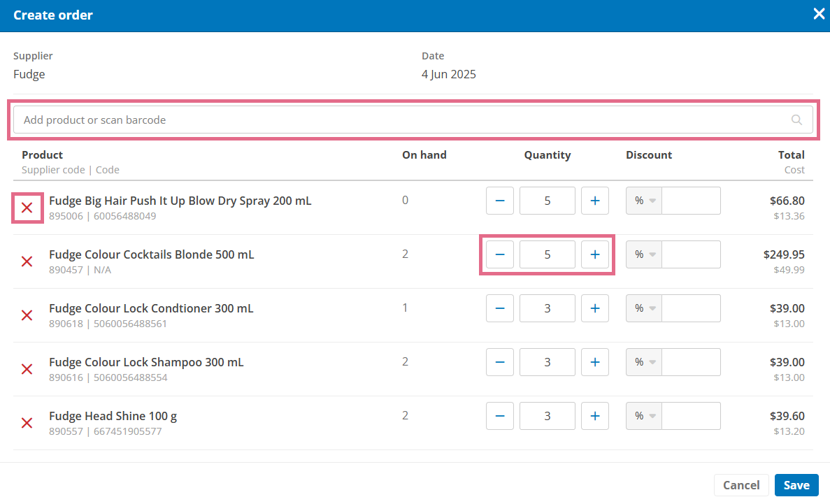Click code 890457 | N/A

coord(80,270)
